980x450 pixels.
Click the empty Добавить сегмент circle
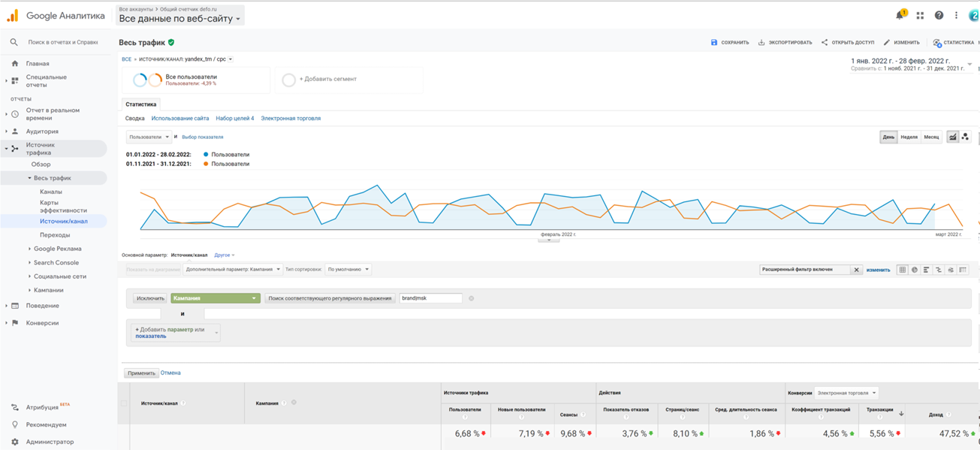click(288, 80)
